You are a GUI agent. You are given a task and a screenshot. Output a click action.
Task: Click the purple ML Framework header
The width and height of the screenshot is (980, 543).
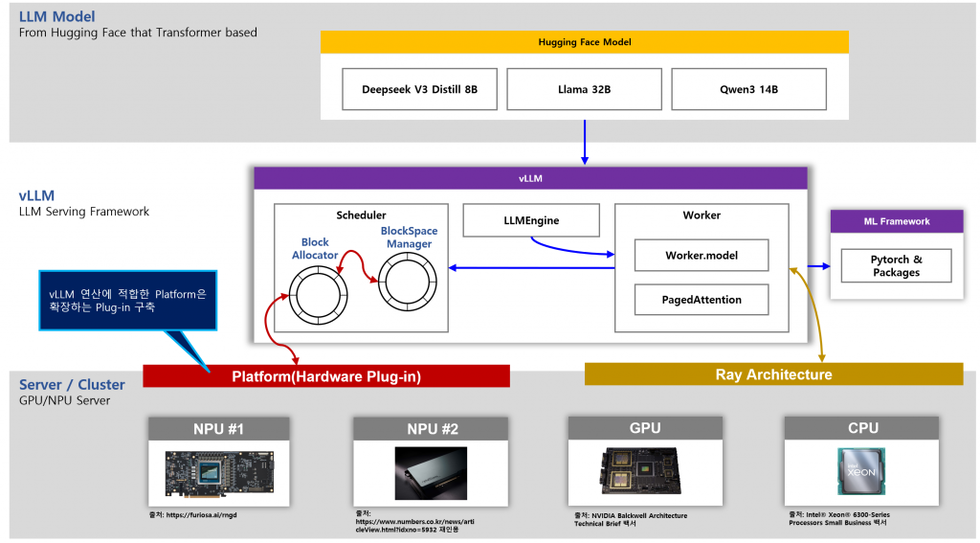click(897, 221)
